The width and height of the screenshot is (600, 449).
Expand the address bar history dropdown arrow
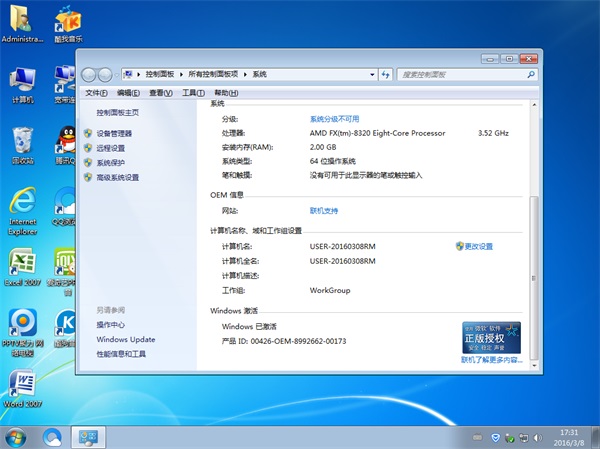click(373, 75)
